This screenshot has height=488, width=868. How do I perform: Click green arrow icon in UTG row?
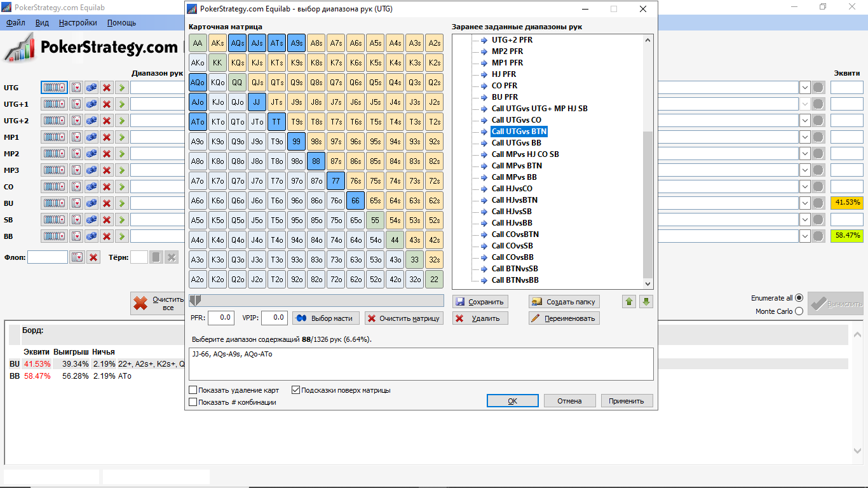121,87
